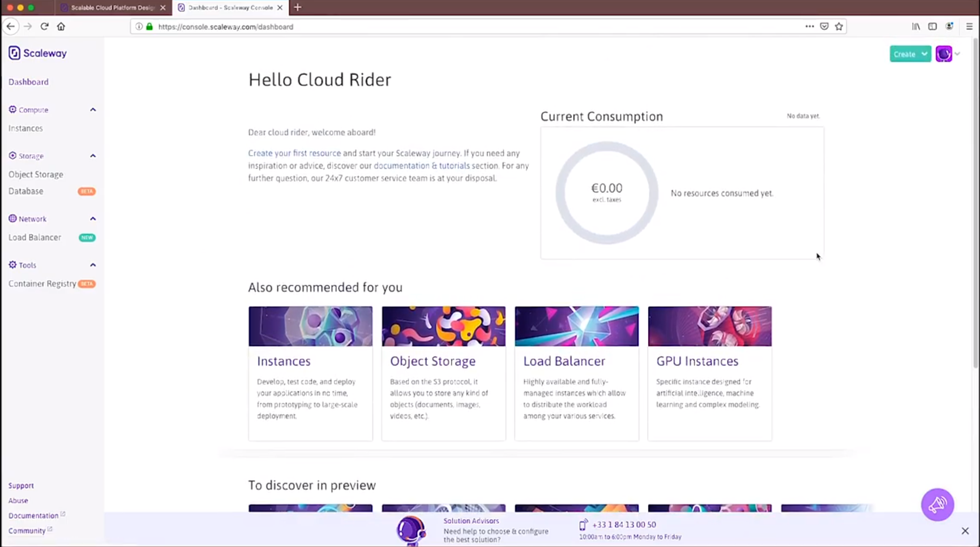Viewport: 980px width, 547px height.
Task: Click the +33 1 84 13 00 50 number
Action: pos(624,525)
